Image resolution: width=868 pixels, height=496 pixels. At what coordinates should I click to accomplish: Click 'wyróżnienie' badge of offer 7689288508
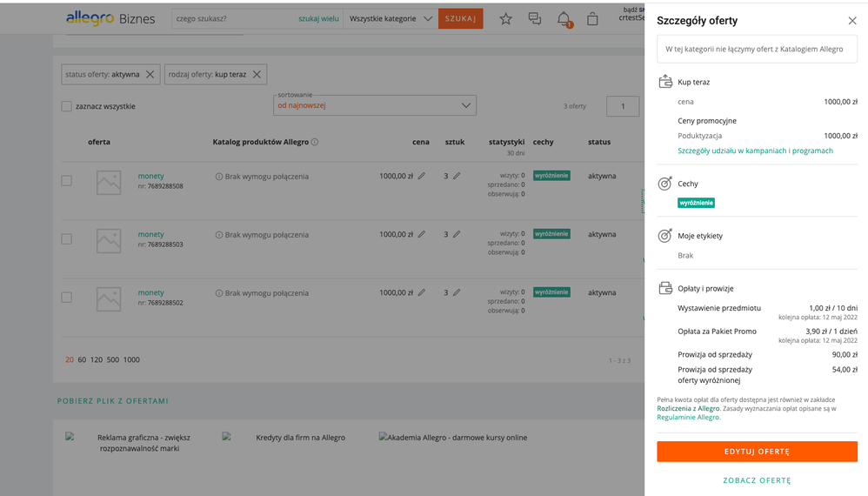[551, 176]
